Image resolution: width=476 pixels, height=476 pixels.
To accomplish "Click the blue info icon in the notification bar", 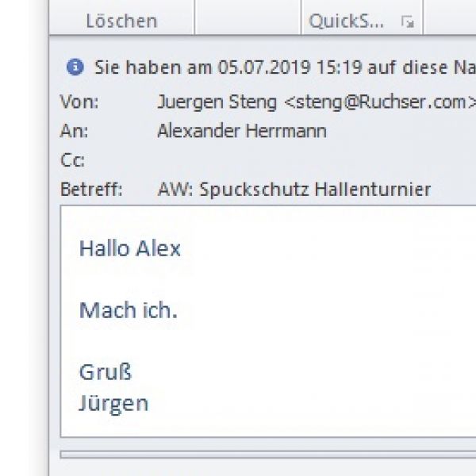I will point(75,67).
